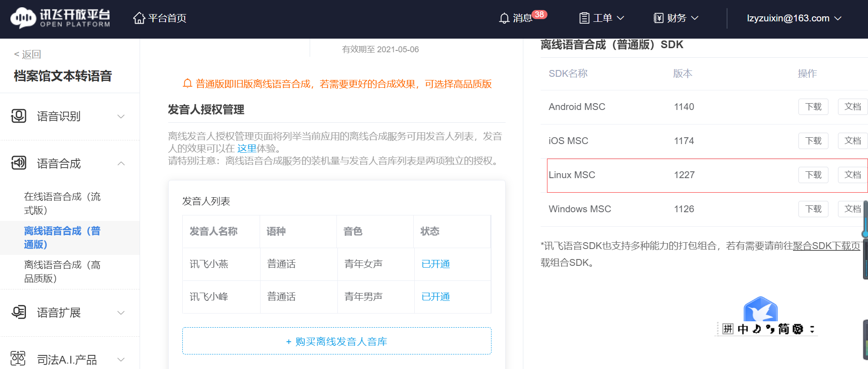This screenshot has height=369, width=868.
Task: Click the orange bell notice icon
Action: click(x=187, y=84)
